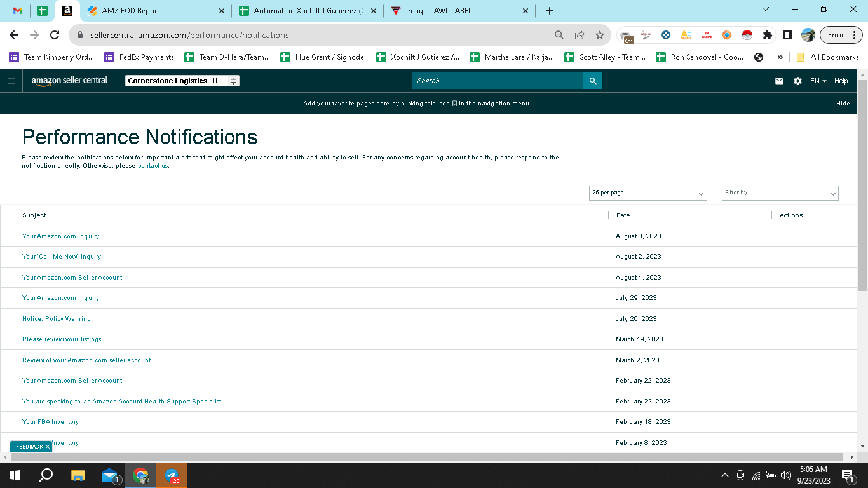The width and height of the screenshot is (868, 488).
Task: Open a new Chrome tab
Action: [x=550, y=11]
